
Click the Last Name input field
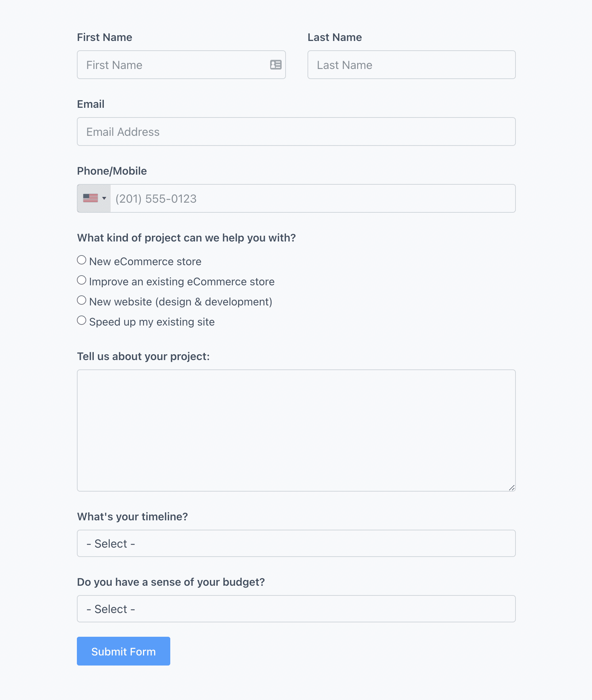pos(411,65)
